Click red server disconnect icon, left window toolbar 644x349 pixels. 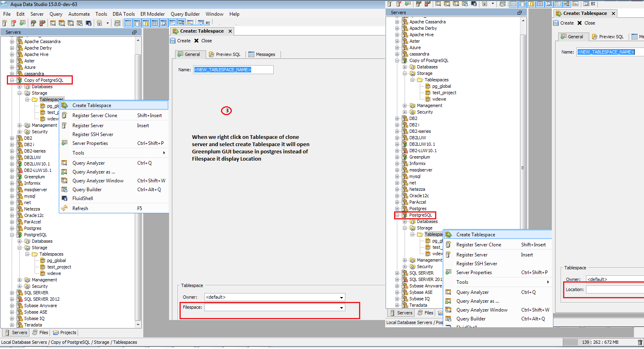pyautogui.click(x=42, y=23)
